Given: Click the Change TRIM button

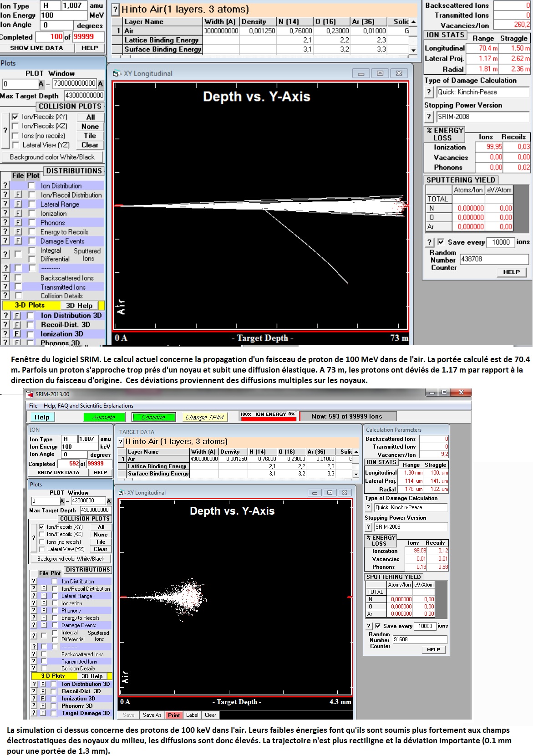Looking at the screenshot, I should pos(205,417).
